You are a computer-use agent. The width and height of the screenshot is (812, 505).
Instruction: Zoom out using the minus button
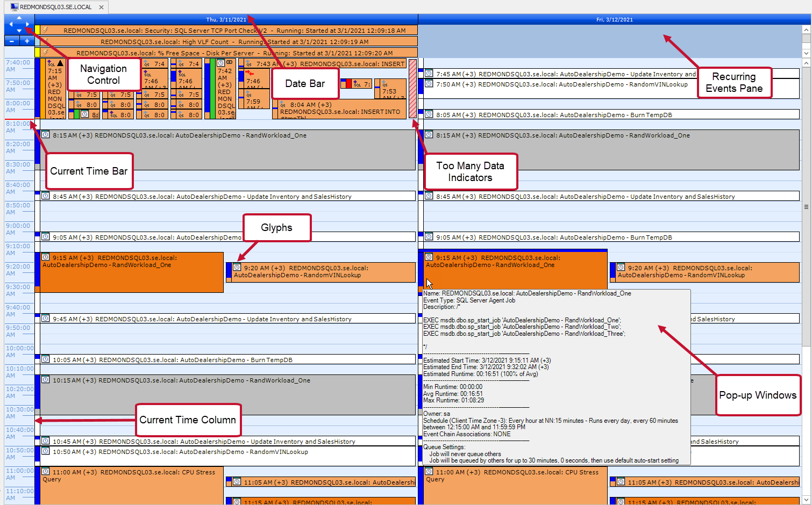click(x=11, y=41)
